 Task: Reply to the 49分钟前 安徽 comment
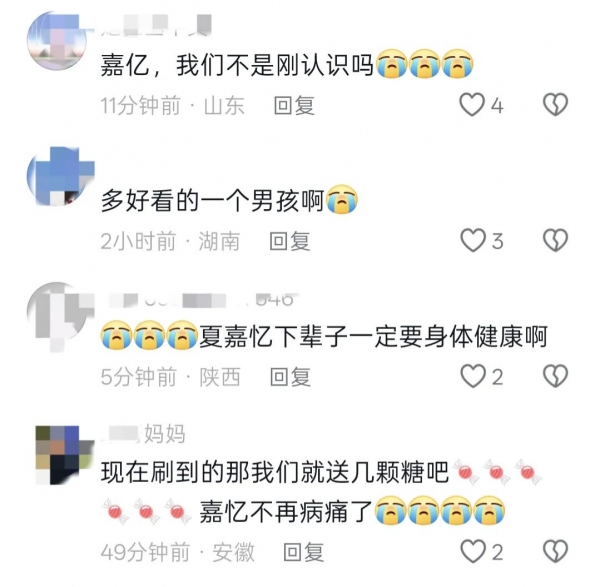[x=303, y=553]
